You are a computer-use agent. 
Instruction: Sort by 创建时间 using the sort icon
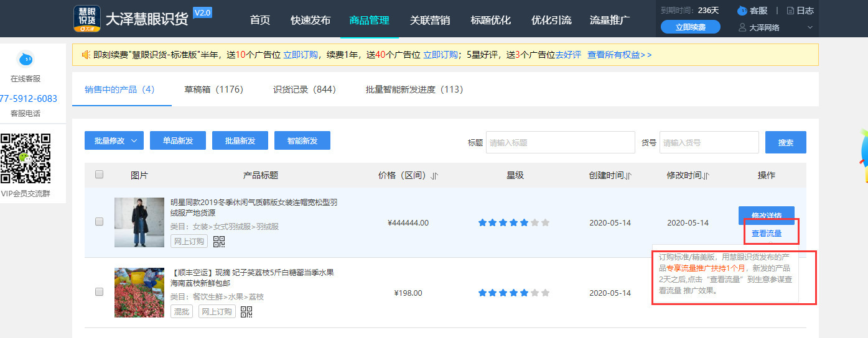[x=629, y=176]
